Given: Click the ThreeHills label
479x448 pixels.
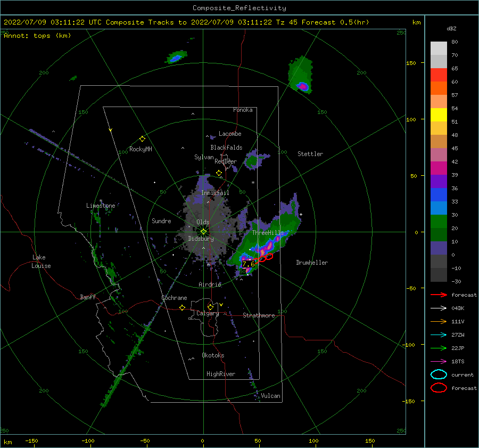Looking at the screenshot, I should [x=268, y=233].
